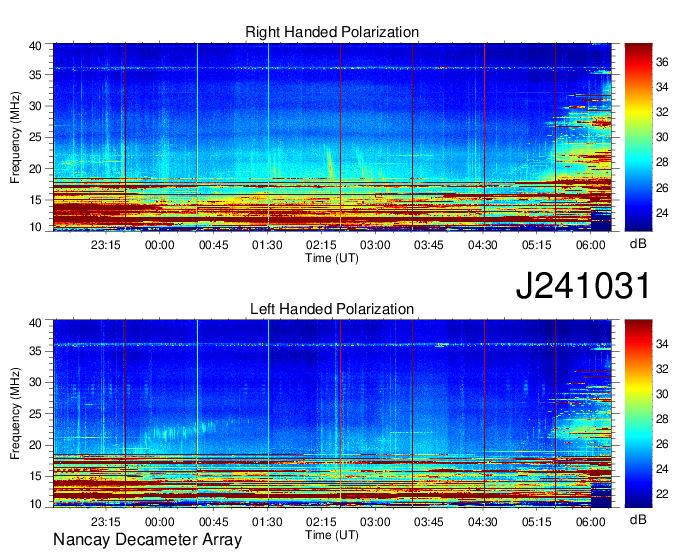The width and height of the screenshot is (680, 552).
Task: Click the 25 MHz tick label on the top plot
Action: click(35, 137)
